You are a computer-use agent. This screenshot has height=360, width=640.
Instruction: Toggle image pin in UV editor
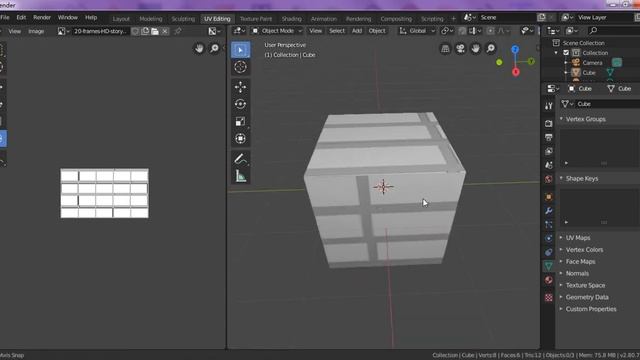click(178, 31)
